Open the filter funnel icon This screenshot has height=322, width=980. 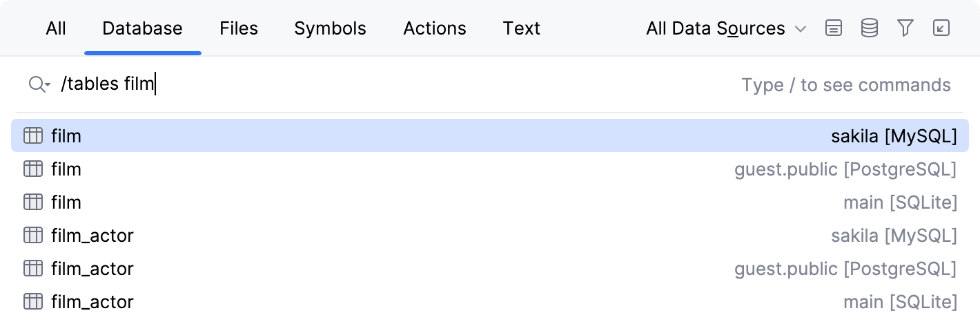tap(905, 28)
